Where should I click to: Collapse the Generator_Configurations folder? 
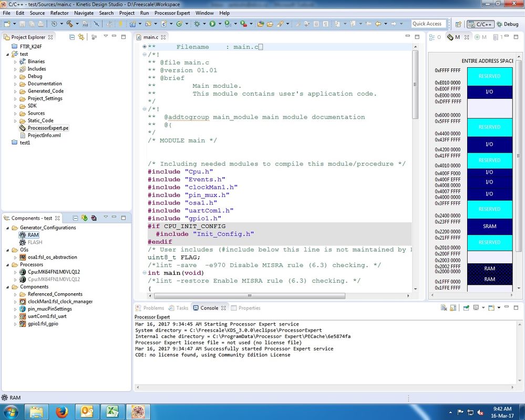click(7, 228)
